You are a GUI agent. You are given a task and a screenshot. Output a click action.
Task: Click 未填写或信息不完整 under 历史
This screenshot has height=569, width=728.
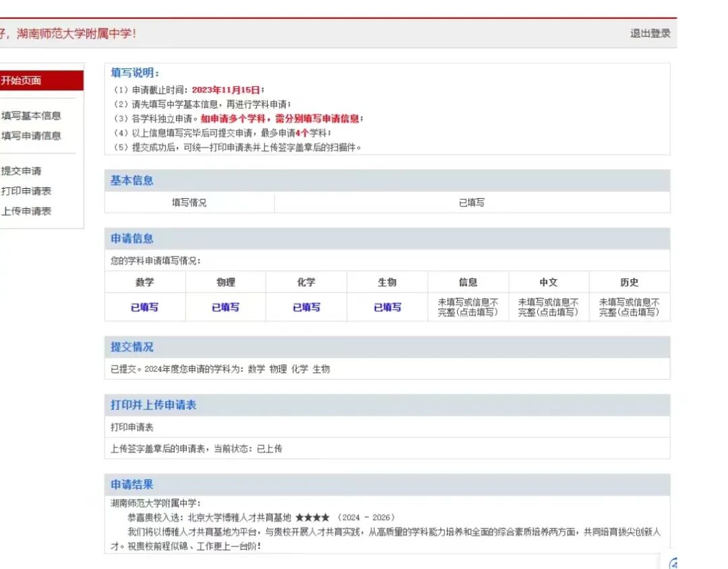point(629,307)
